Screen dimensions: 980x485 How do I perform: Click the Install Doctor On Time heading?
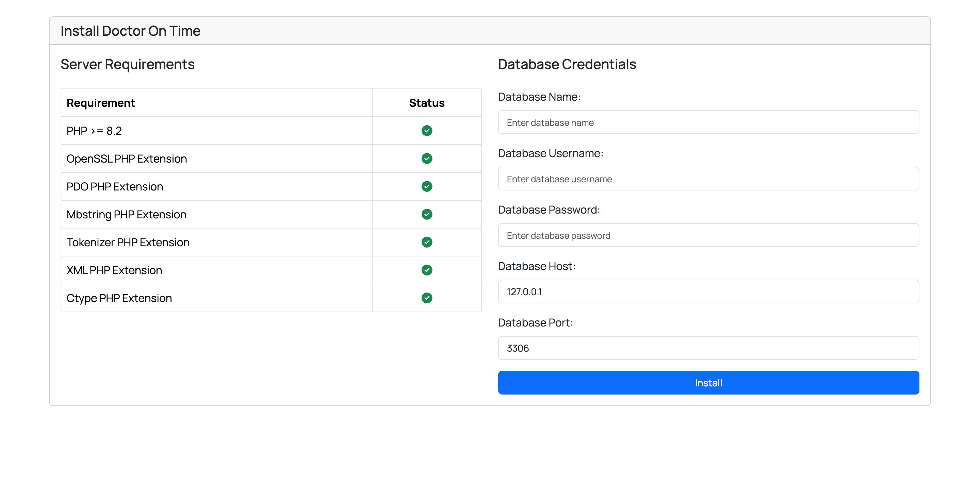(130, 31)
